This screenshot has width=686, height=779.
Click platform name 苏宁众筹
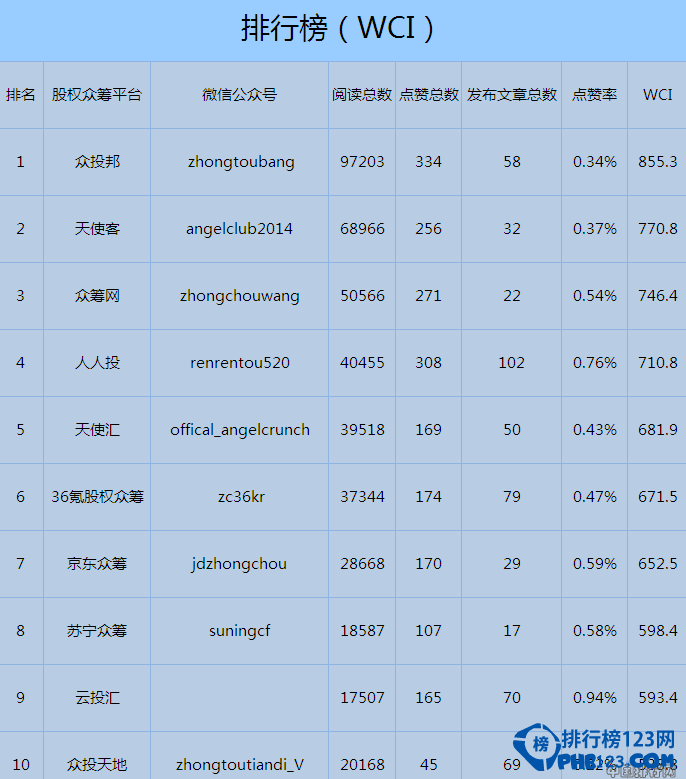97,631
